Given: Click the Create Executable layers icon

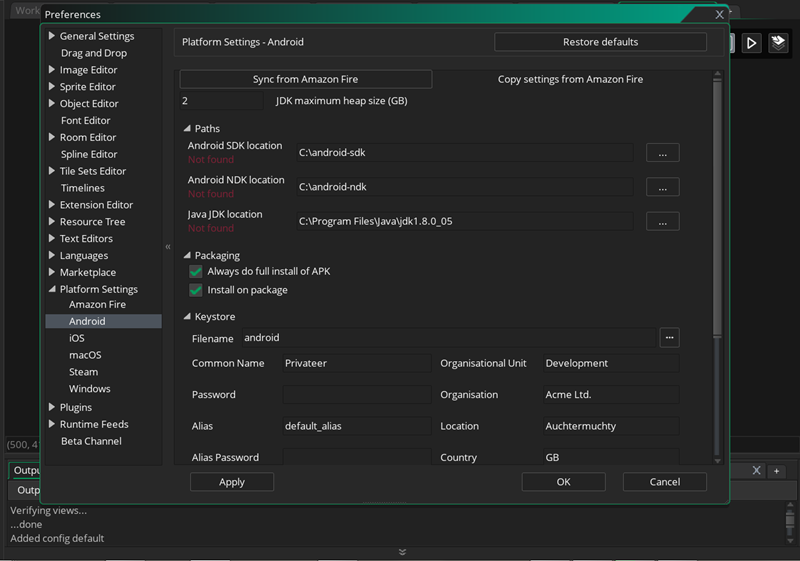Looking at the screenshot, I should click(x=778, y=43).
